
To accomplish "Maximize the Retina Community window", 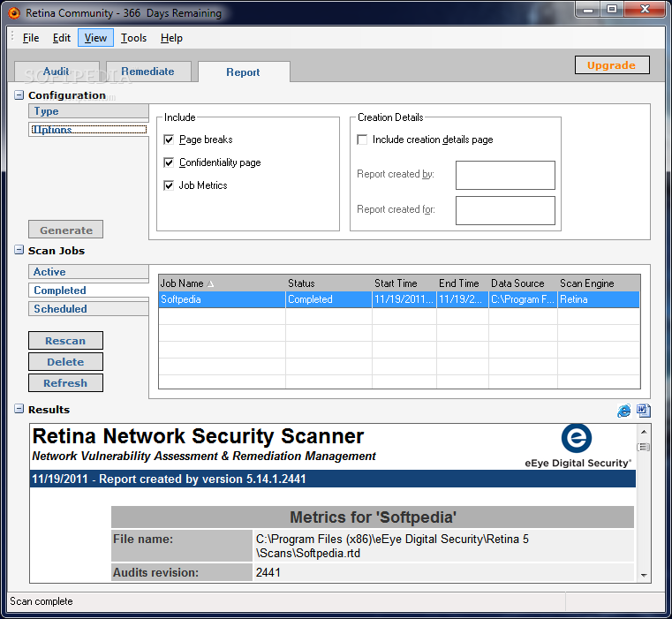I will coord(612,10).
